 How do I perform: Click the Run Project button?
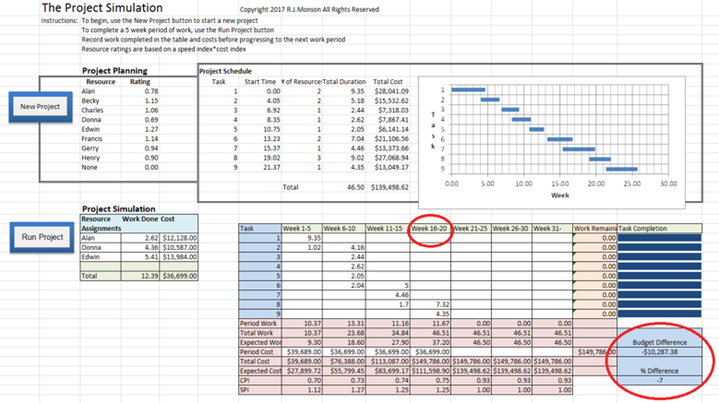point(42,237)
